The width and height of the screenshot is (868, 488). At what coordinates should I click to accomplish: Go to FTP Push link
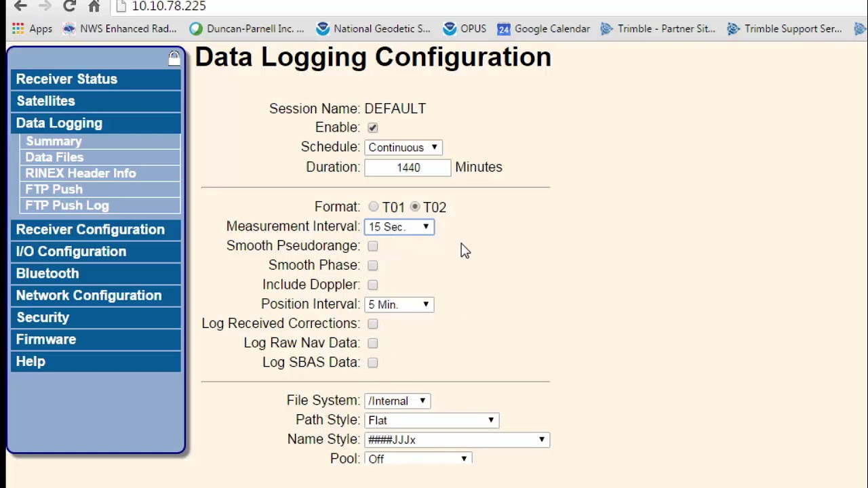101,190
